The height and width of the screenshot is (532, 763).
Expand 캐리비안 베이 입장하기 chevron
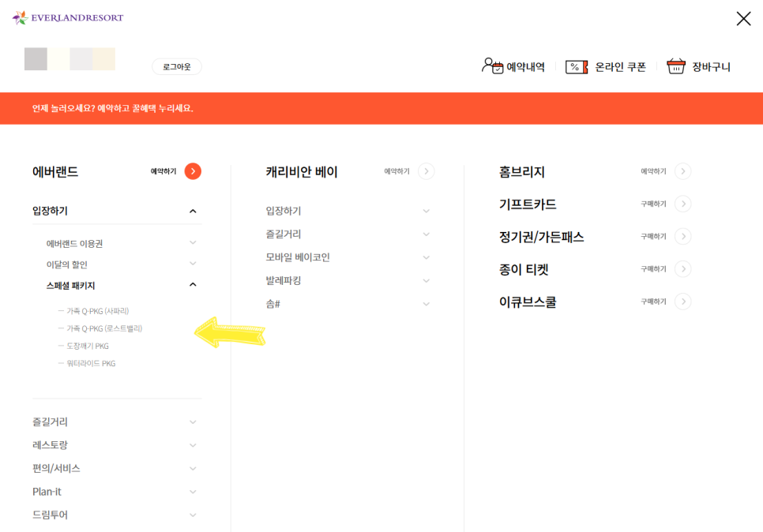(x=427, y=211)
